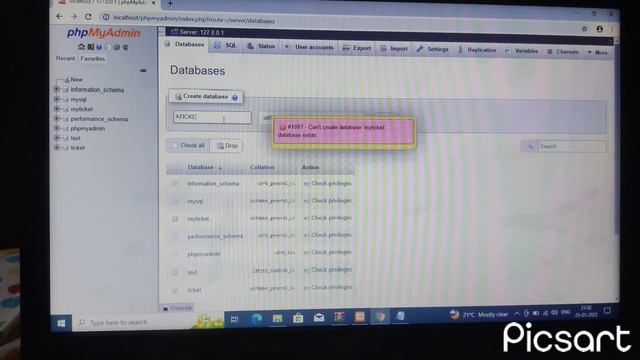Viewport: 640px width, 360px height.
Task: Open File Explorer from taskbar
Action: [277, 318]
